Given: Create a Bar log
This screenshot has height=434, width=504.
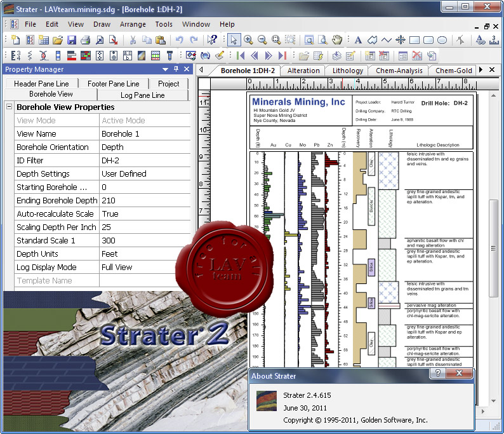Looking at the screenshot, I should [71, 56].
